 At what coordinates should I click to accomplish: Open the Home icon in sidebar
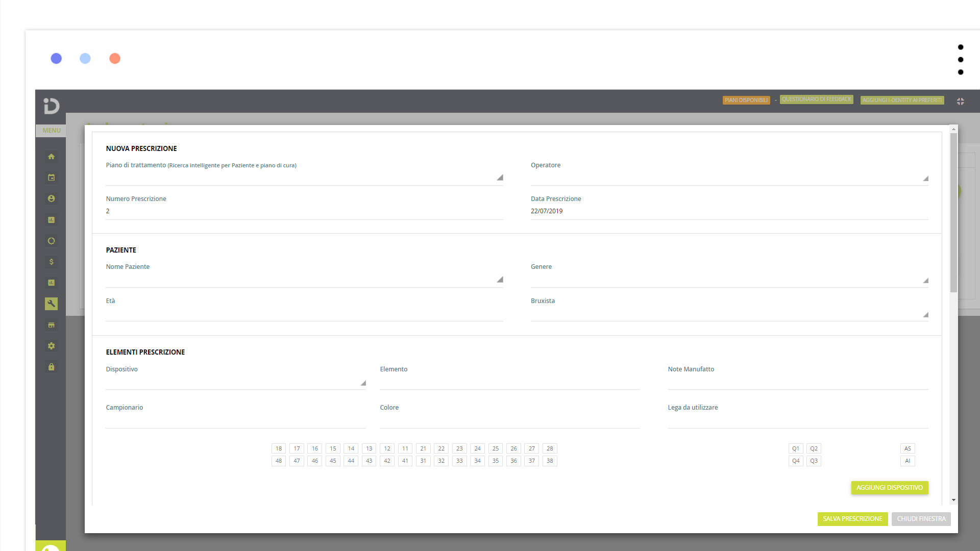51,157
